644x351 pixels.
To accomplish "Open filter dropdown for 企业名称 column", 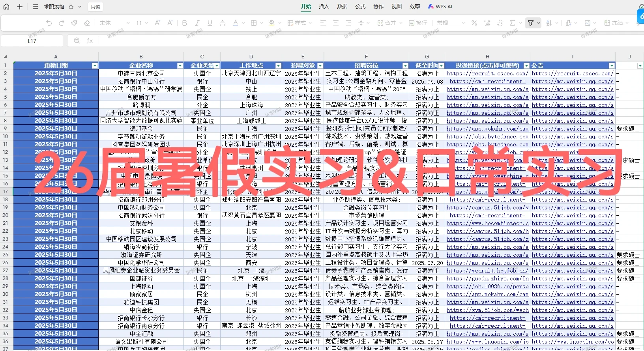I will (x=180, y=66).
